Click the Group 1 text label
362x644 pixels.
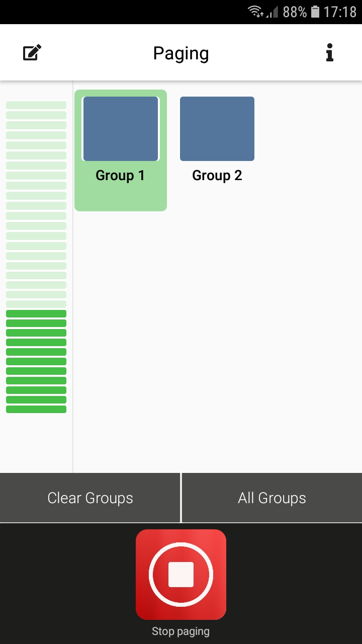pyautogui.click(x=120, y=176)
